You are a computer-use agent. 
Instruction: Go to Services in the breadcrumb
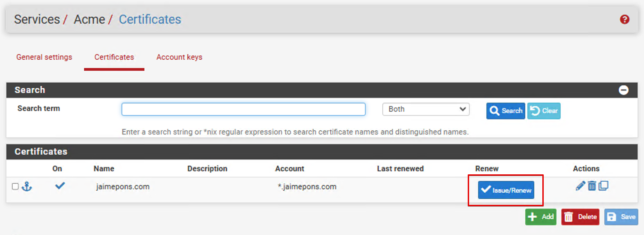pyautogui.click(x=37, y=19)
